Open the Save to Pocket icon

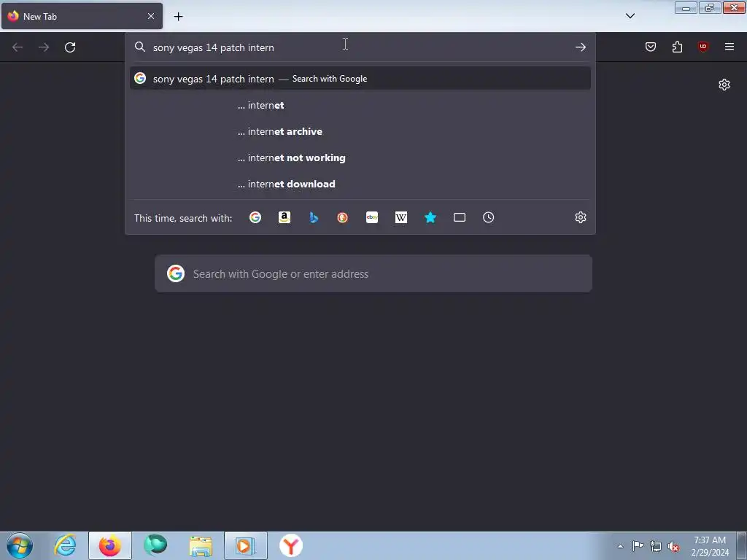point(651,47)
